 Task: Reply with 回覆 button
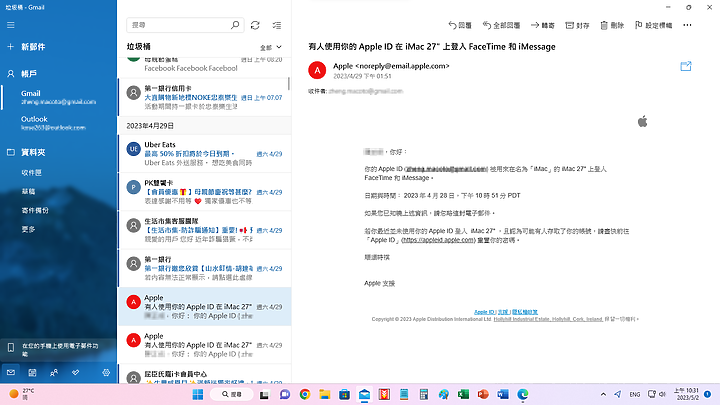(460, 25)
